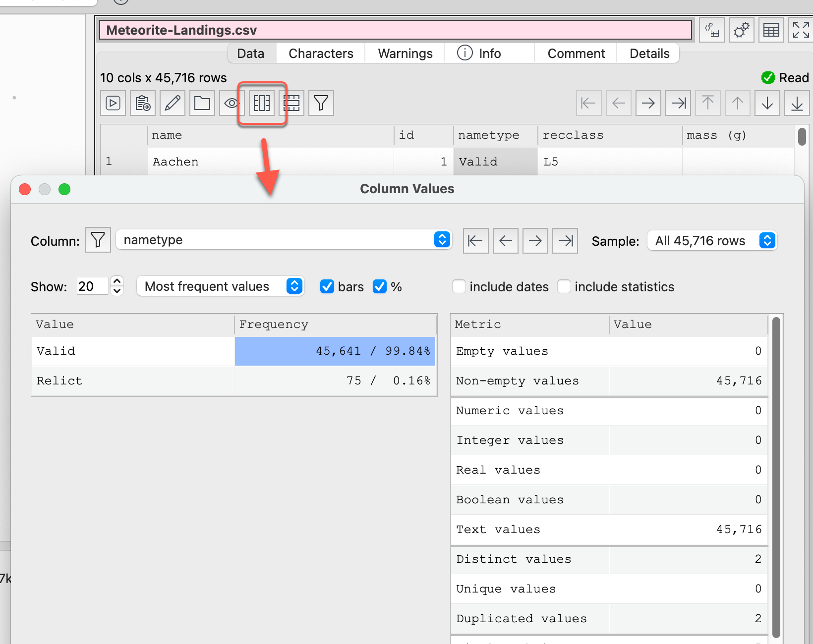Click the Show number field
This screenshot has height=644, width=813.
point(93,286)
